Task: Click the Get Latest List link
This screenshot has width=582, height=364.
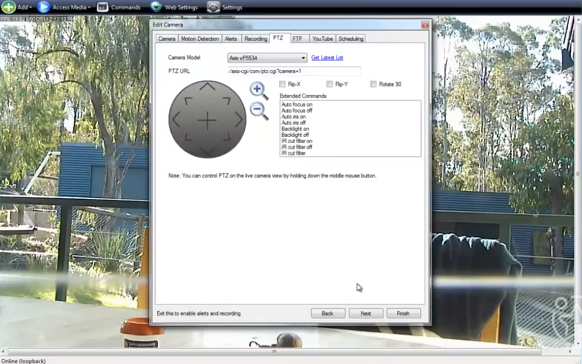Action: pos(327,58)
